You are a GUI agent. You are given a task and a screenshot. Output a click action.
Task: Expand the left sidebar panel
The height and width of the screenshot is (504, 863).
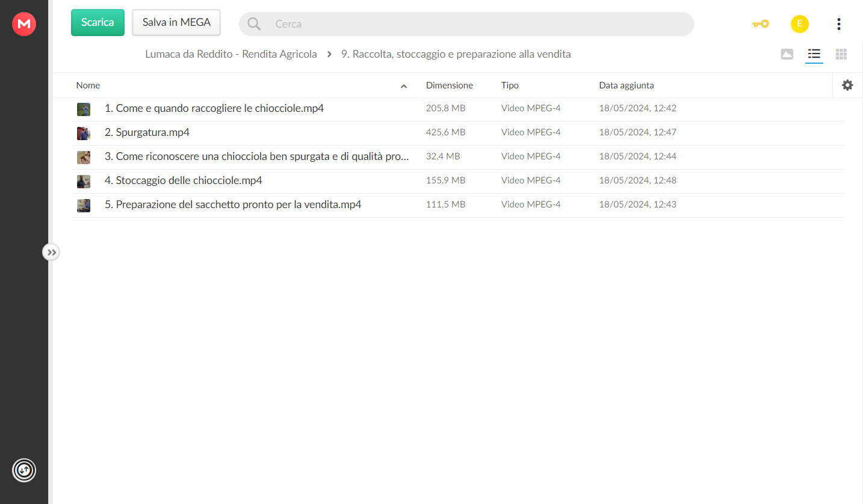point(52,253)
